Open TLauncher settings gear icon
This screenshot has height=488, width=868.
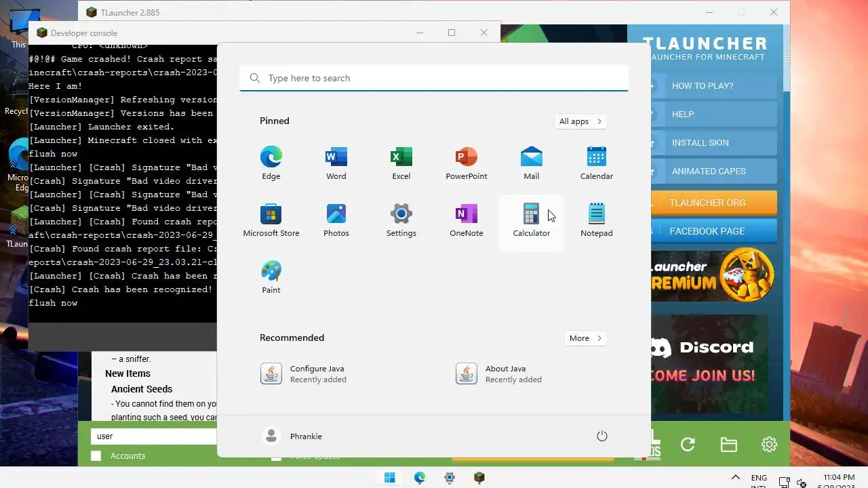coord(769,444)
